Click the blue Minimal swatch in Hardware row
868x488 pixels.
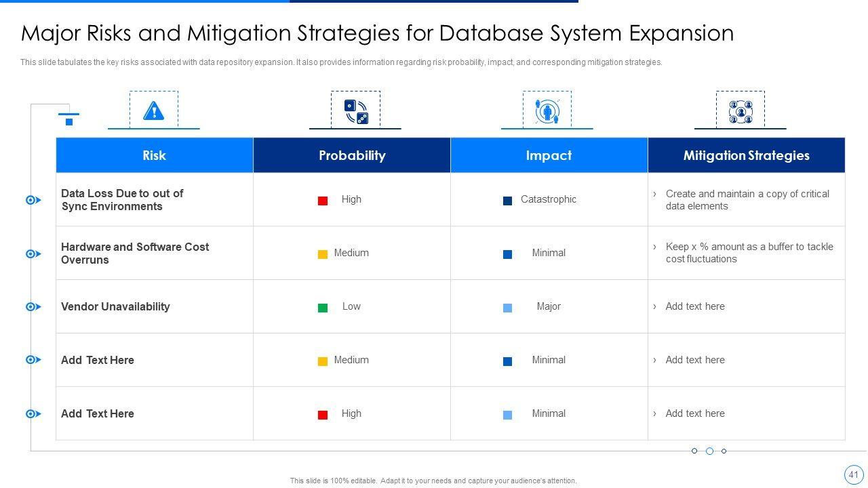coord(507,254)
